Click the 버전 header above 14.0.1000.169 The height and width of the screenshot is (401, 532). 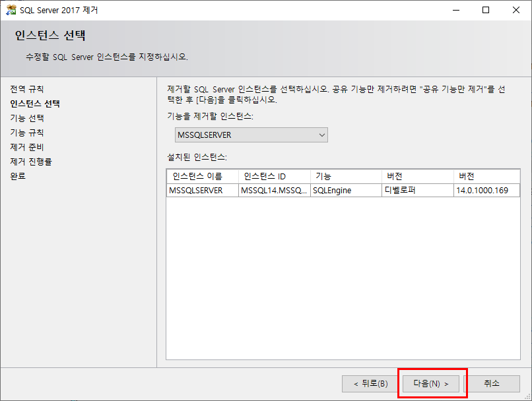tap(486, 176)
